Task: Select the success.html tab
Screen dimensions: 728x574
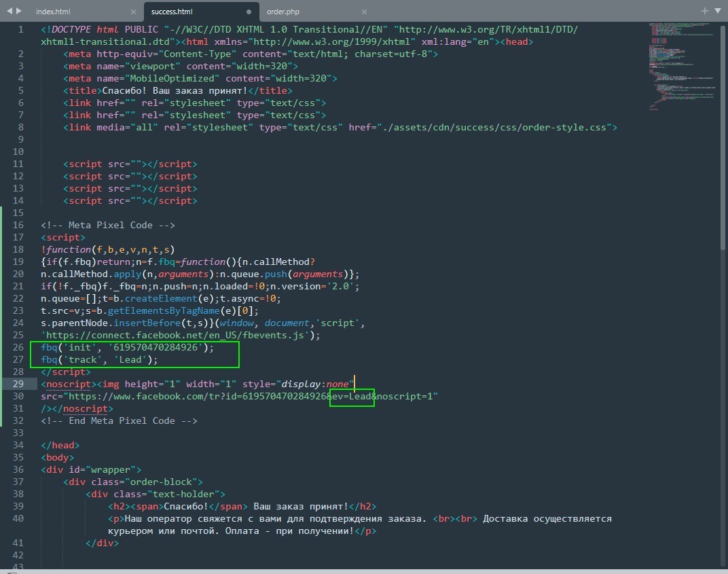Action: coord(172,12)
